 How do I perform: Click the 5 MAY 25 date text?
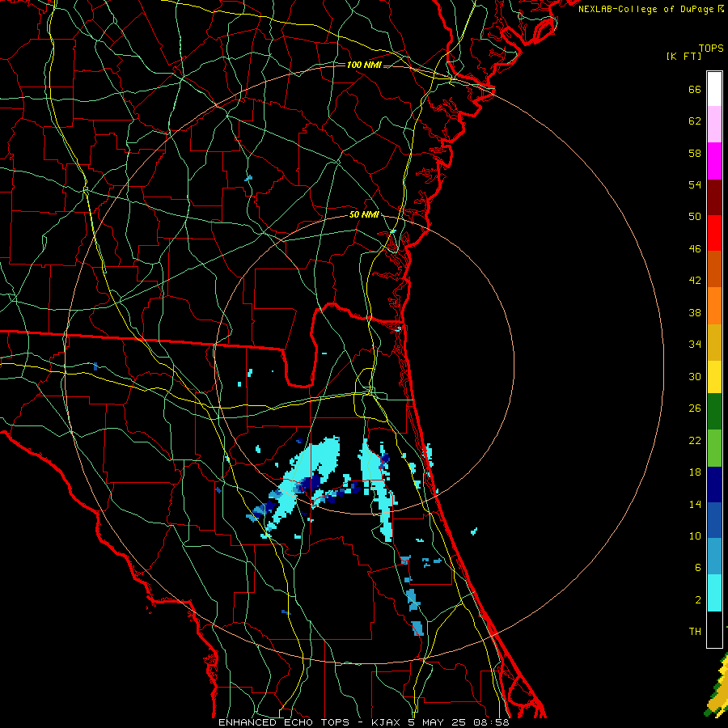[x=438, y=722]
